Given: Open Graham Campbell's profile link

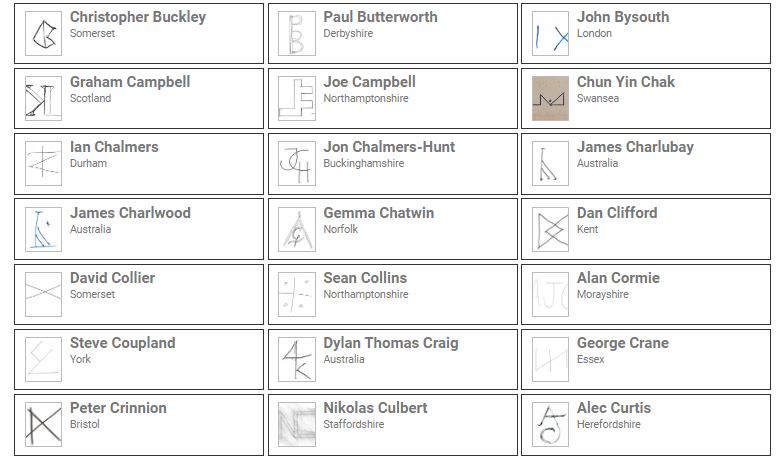Looking at the screenshot, I should pos(129,82).
